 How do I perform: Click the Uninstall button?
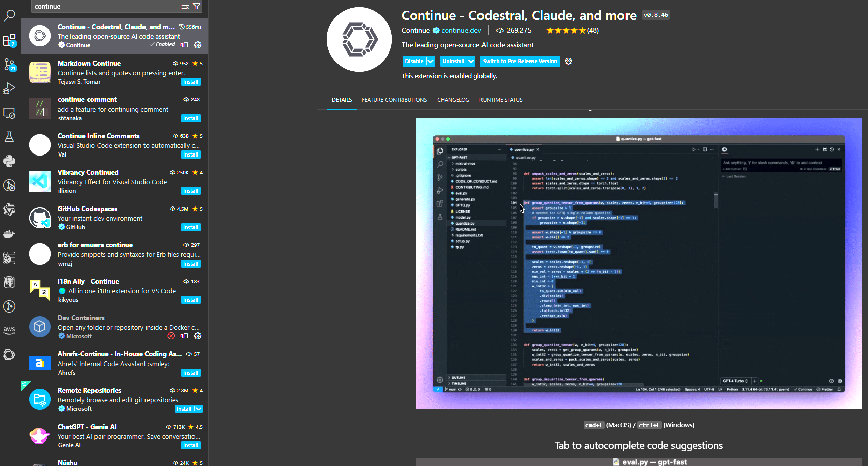[453, 61]
